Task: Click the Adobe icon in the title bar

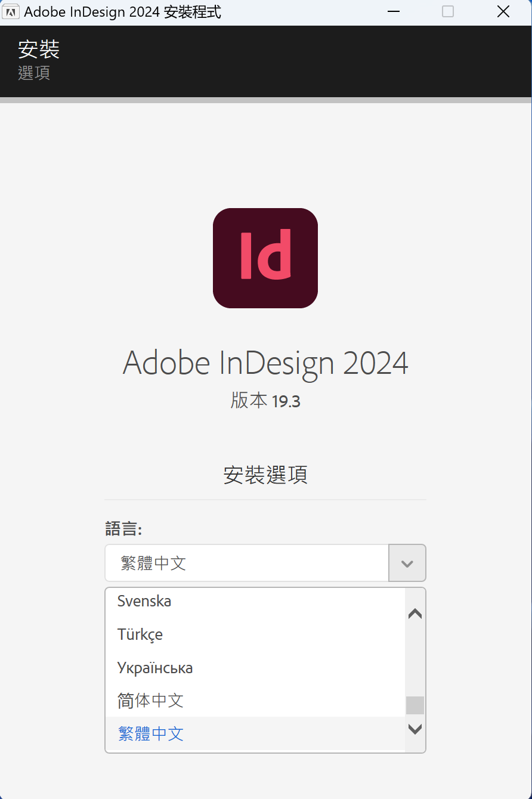Action: (x=11, y=12)
